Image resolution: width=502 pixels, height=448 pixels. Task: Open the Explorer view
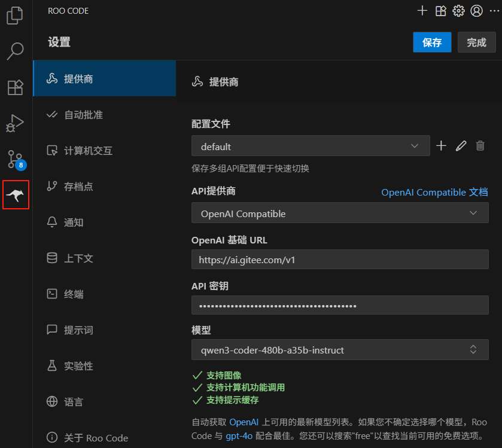tap(15, 16)
